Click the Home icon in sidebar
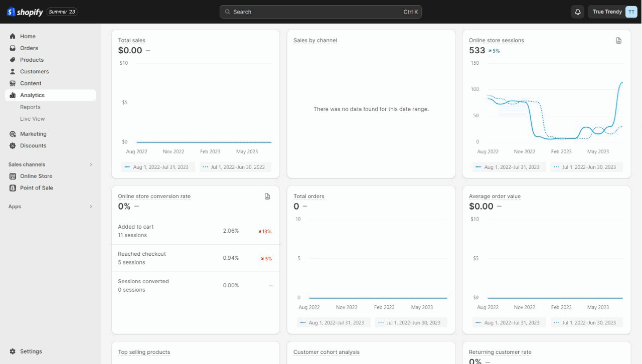This screenshot has height=364, width=642. tap(13, 36)
